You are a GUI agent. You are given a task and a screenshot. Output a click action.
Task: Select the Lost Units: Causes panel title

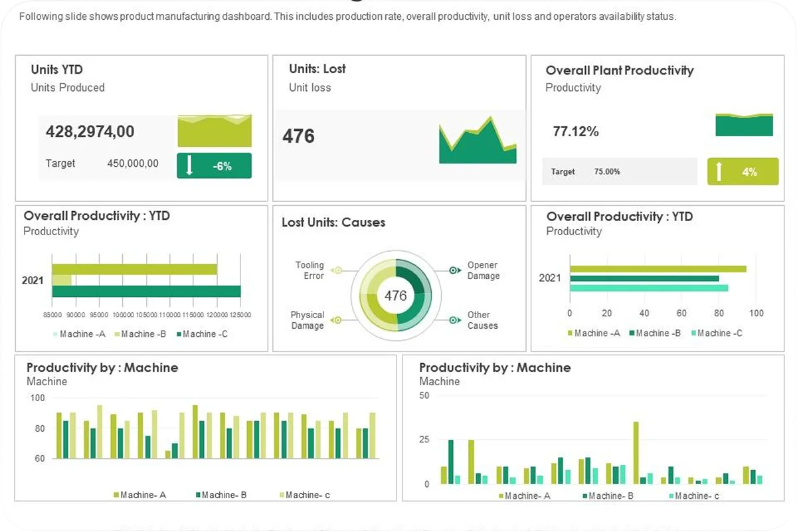tap(333, 222)
